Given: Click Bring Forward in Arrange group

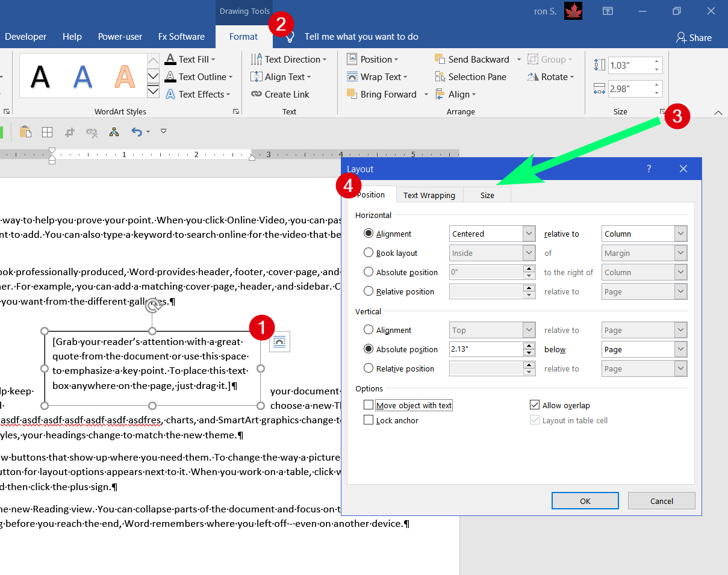Looking at the screenshot, I should coord(381,94).
